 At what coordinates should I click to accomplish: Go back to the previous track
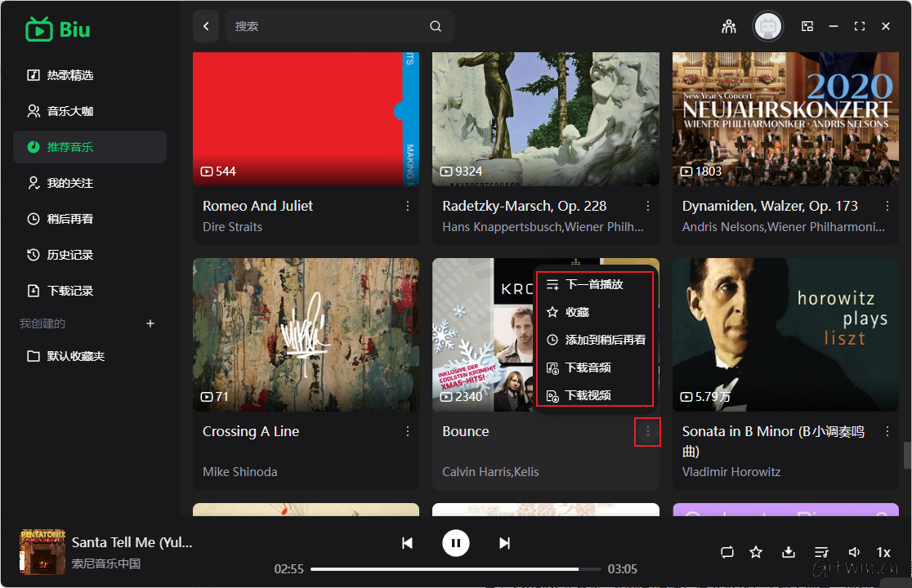(x=407, y=543)
